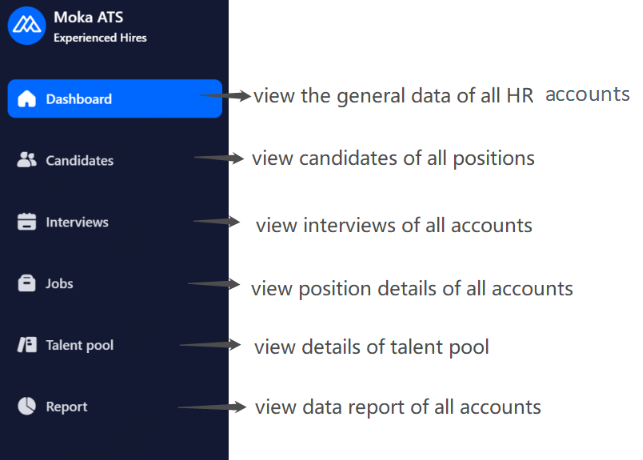Go to the Candidates menu label
Image resolution: width=643 pixels, height=460 pixels.
click(80, 160)
